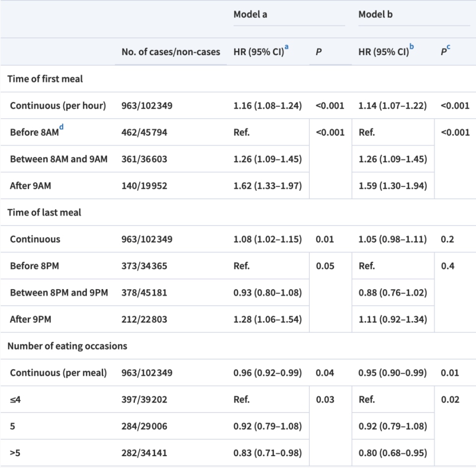Image resolution: width=476 pixels, height=468 pixels.
Task: Select the 0.80 (0.68–0.95) hazard ratio cell
Action: [x=392, y=453]
